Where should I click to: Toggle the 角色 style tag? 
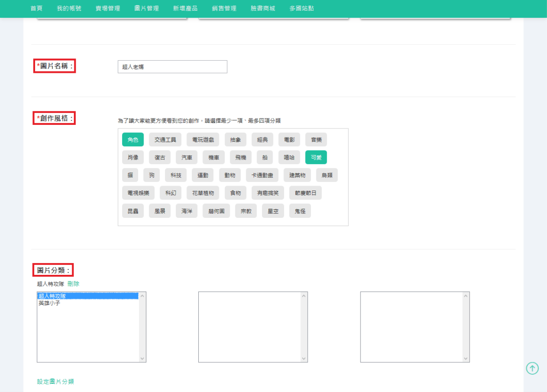click(x=133, y=139)
